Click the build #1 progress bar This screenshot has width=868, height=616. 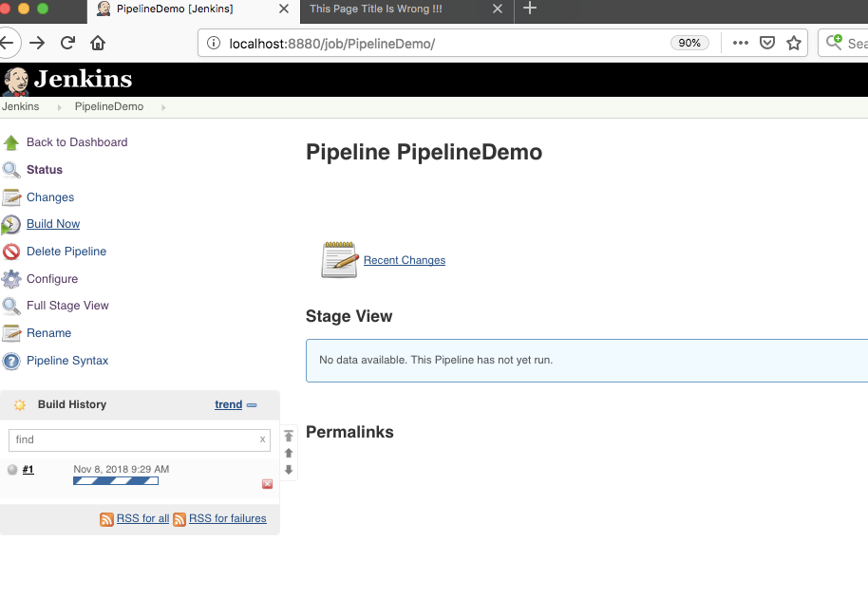tap(115, 481)
